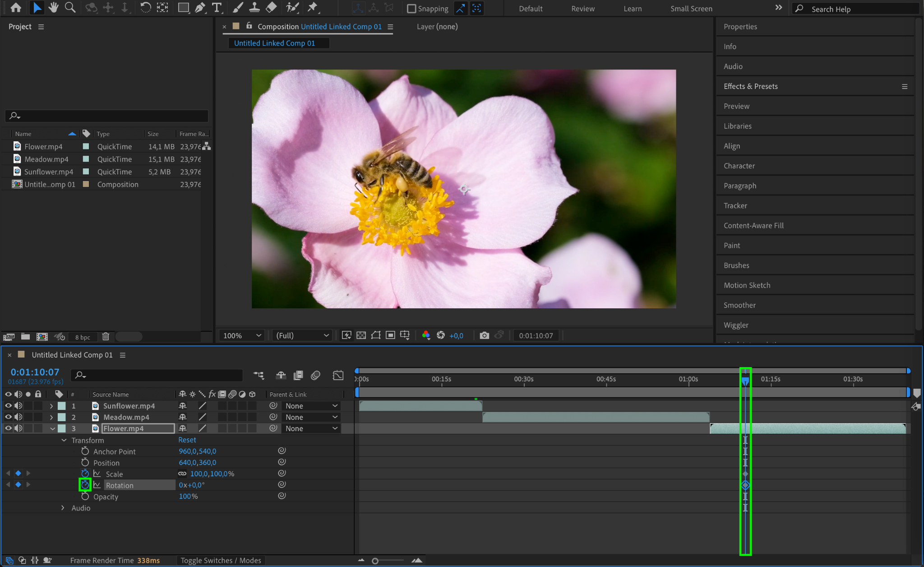Click Toggle Switches / Modes button

(221, 560)
